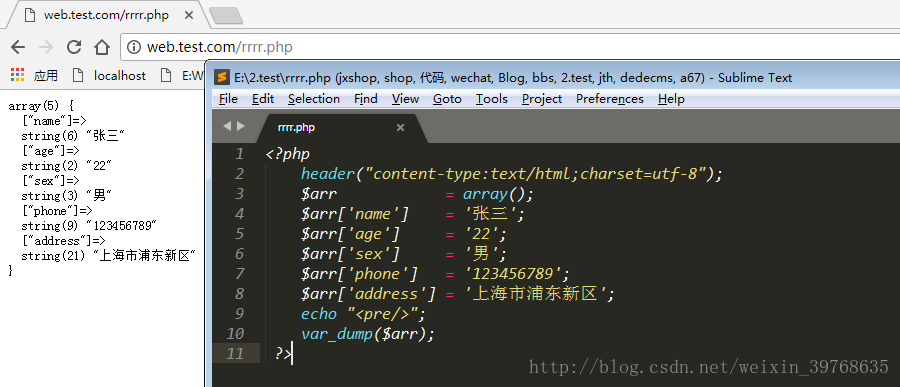The height and width of the screenshot is (387, 900).
Task: Open the Find menu
Action: pos(366,99)
